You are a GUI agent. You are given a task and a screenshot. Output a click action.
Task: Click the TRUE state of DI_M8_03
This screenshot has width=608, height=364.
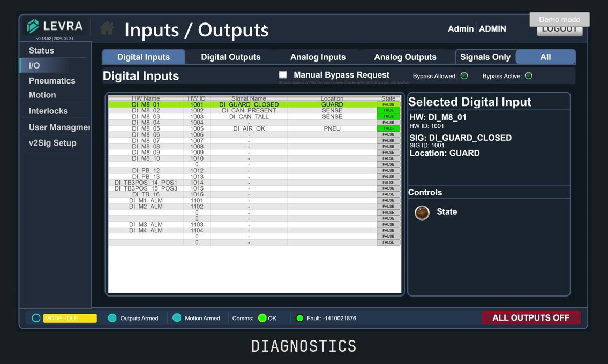[x=388, y=116]
